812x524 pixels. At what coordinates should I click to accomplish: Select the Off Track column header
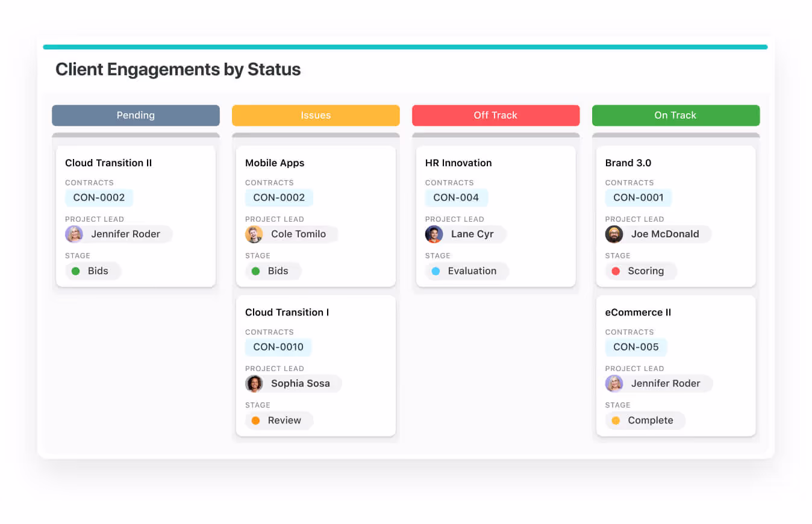[495, 116]
